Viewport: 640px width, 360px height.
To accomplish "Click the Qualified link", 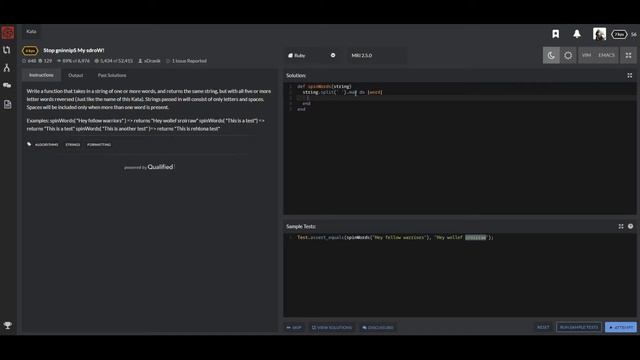I will (160, 167).
